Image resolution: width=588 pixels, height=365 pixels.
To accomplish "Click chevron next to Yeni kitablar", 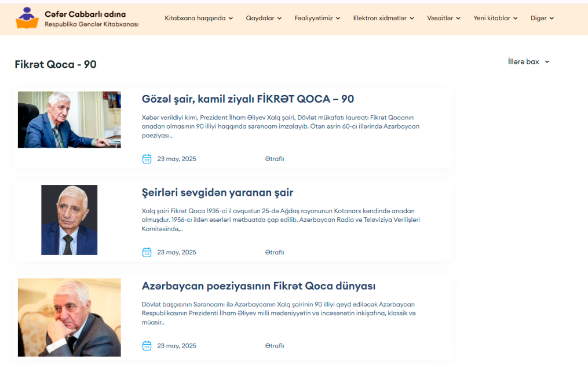I will (515, 19).
